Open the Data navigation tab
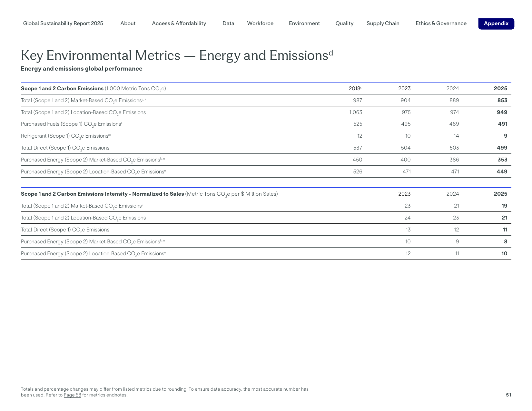The height and width of the screenshot is (411, 532). click(228, 24)
